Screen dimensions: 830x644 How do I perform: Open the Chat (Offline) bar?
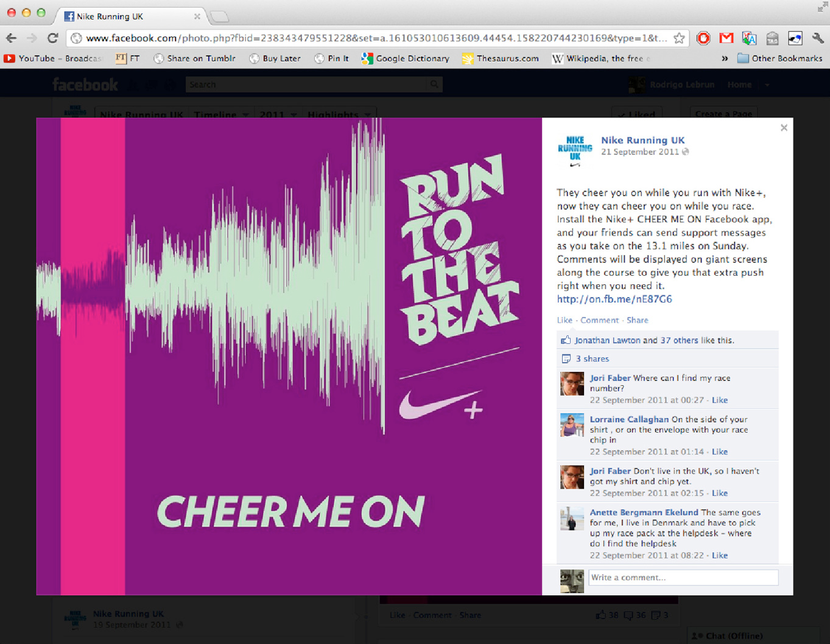(753, 635)
